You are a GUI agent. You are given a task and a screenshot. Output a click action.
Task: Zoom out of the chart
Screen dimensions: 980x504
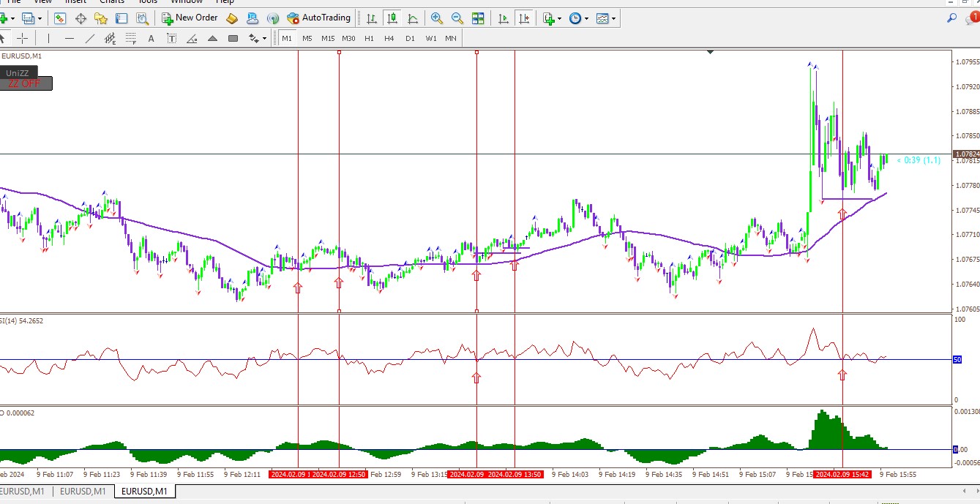457,18
